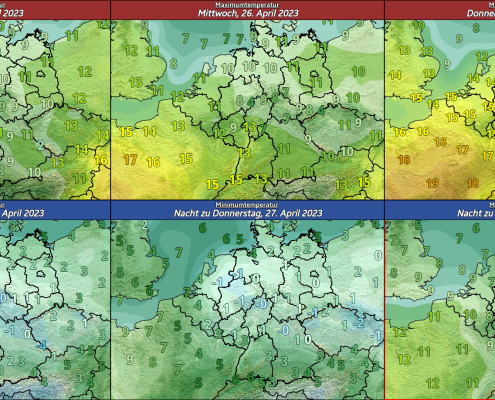This screenshot has width=495, height=400.
Task: Open the red-bordered minimum temperature map
Action: [440, 310]
